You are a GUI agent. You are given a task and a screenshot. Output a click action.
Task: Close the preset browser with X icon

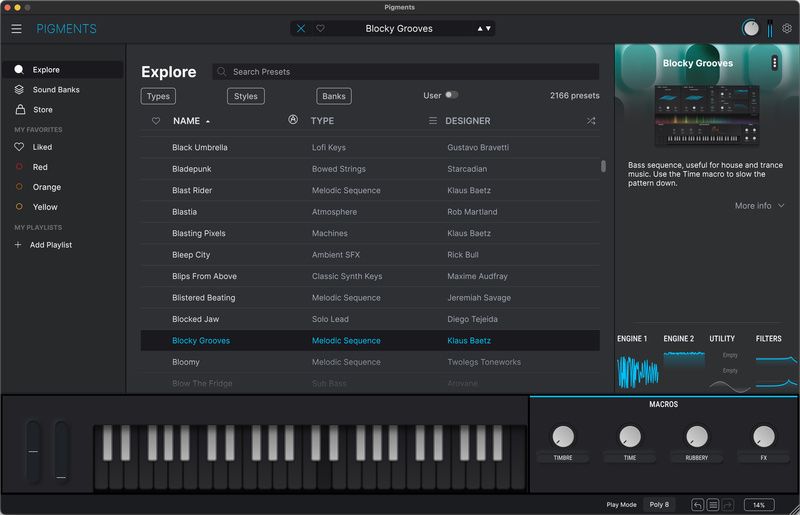tap(301, 29)
